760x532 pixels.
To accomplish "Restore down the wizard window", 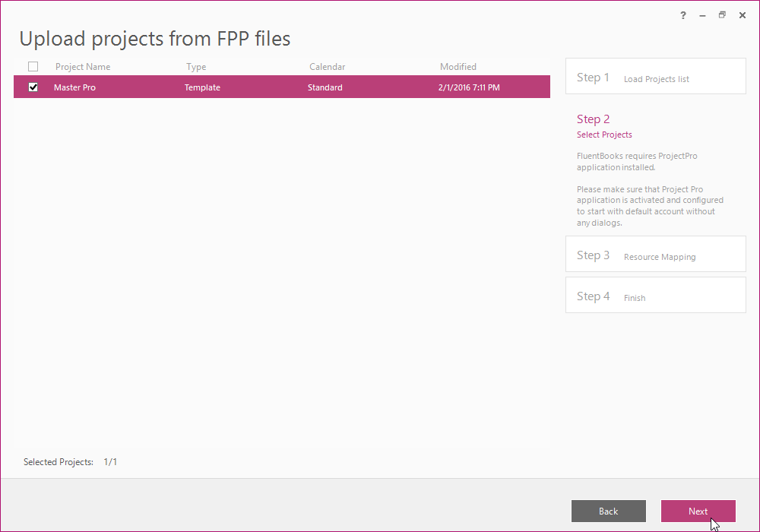I will pos(722,15).
